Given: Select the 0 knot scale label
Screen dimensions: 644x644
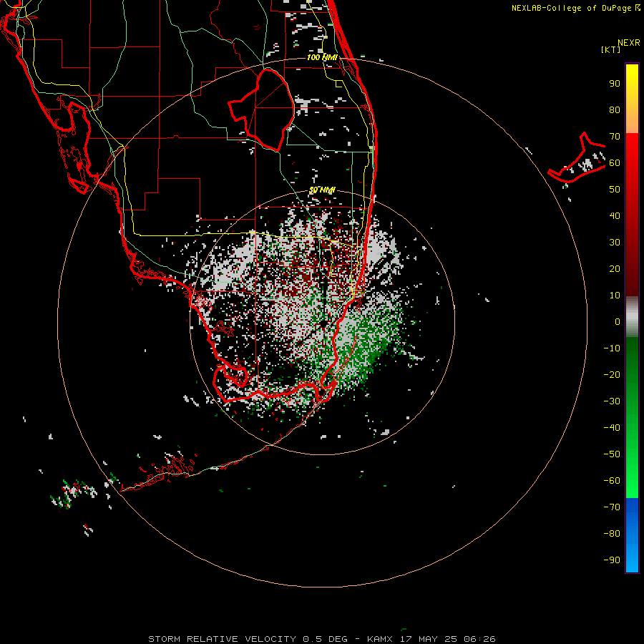Looking at the screenshot, I should click(x=618, y=321).
